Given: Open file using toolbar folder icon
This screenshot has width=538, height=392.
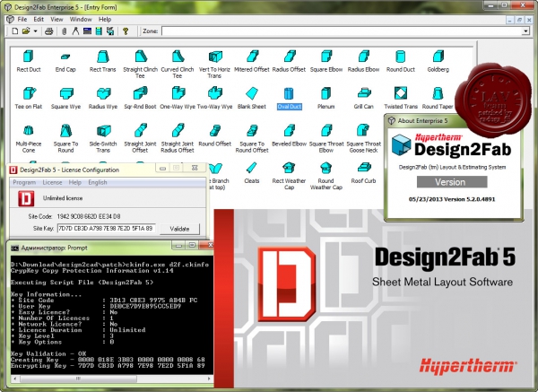Looking at the screenshot, I should (x=26, y=31).
